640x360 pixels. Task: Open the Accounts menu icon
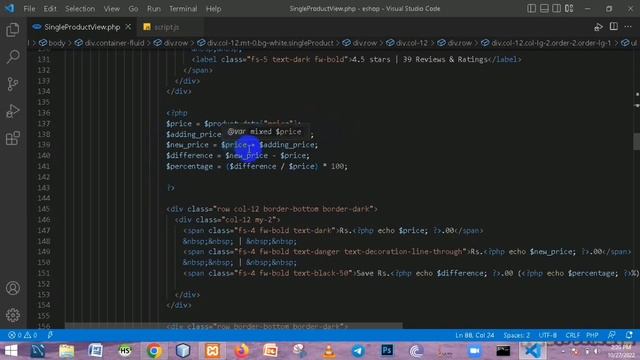point(13,288)
